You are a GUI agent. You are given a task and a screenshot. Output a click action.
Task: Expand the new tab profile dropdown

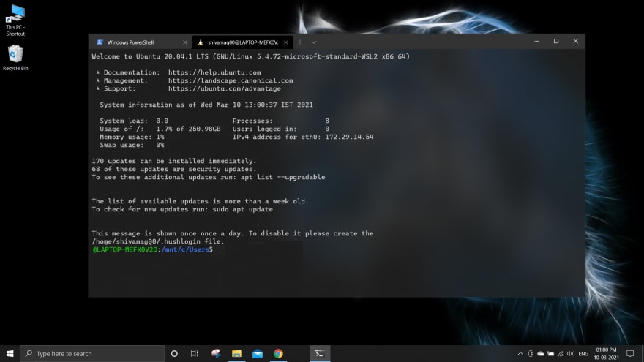tap(314, 42)
